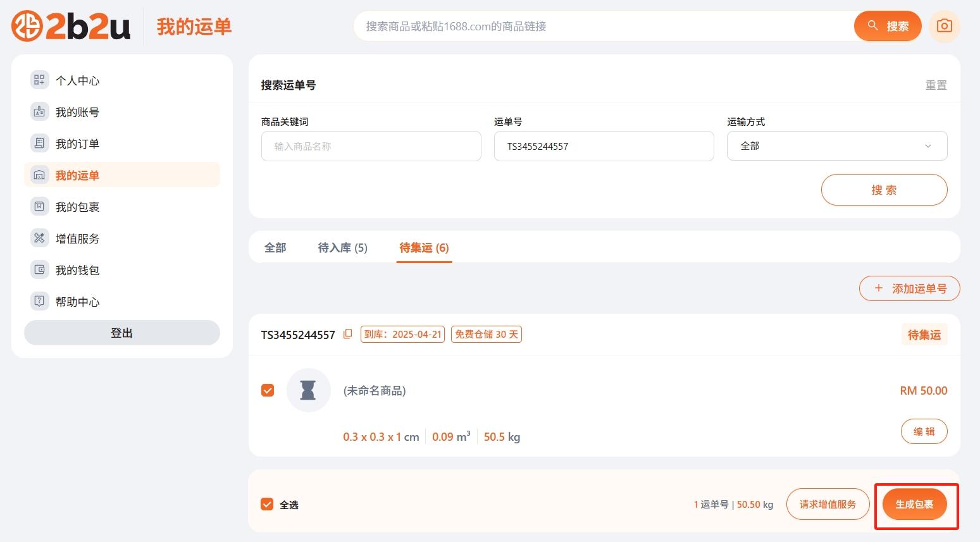Switch to the 全部 tab
The width and height of the screenshot is (980, 542).
coord(275,247)
